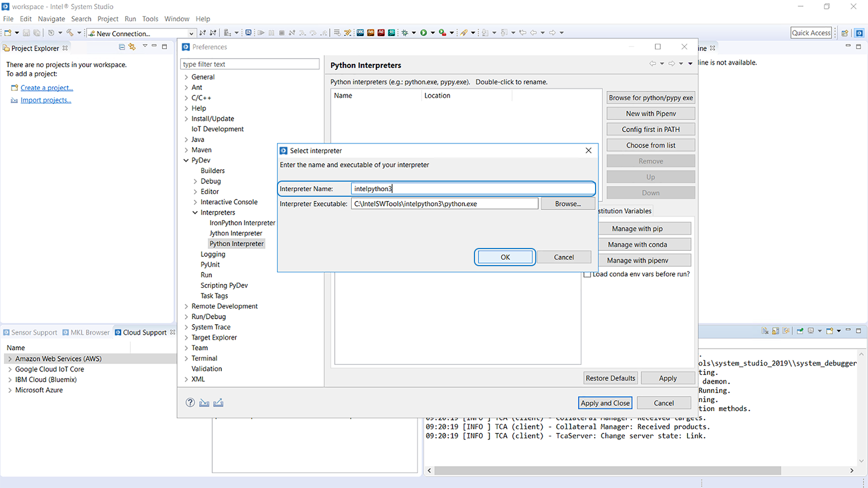Click the Create a project... link
The width and height of the screenshot is (868, 488).
click(x=47, y=88)
